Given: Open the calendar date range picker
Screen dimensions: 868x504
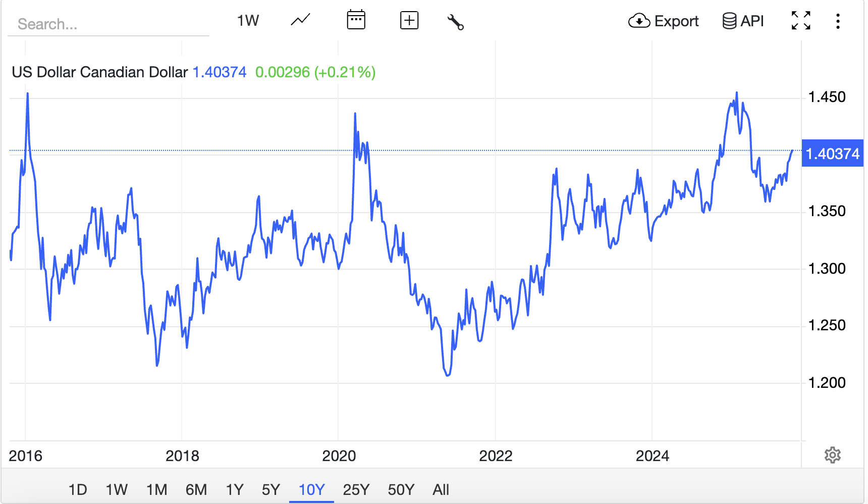Looking at the screenshot, I should click(356, 20).
